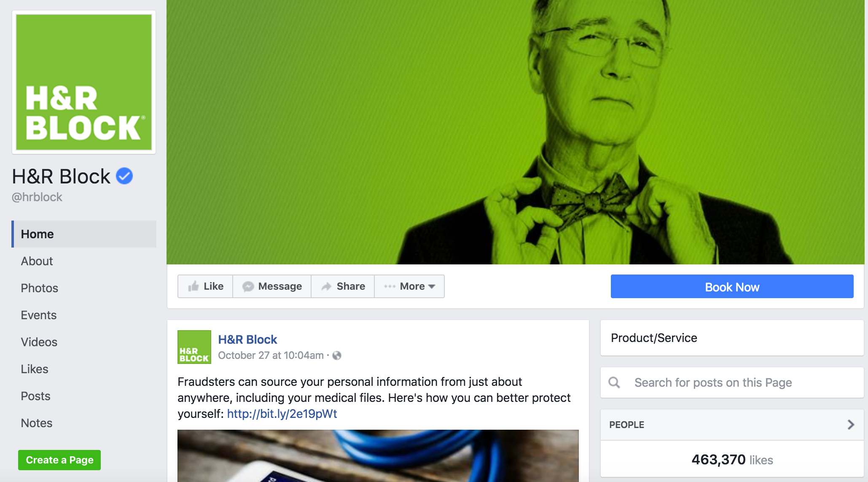Click the magnifying glass search icon
The width and height of the screenshot is (868, 482).
pyautogui.click(x=614, y=382)
